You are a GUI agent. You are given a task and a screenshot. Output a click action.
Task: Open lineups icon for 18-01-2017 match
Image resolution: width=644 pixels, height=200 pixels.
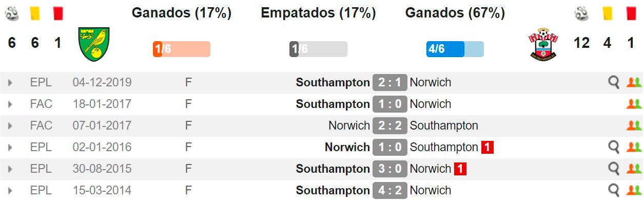coord(634,104)
